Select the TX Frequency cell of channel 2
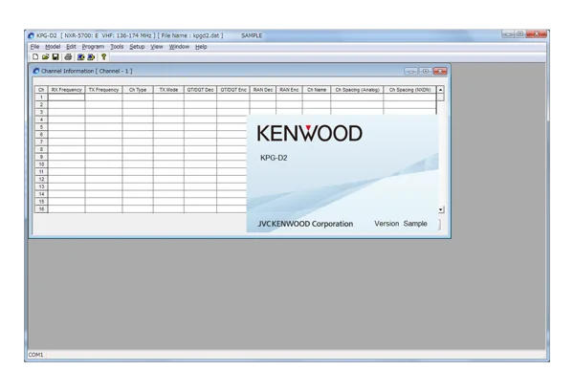 point(103,104)
